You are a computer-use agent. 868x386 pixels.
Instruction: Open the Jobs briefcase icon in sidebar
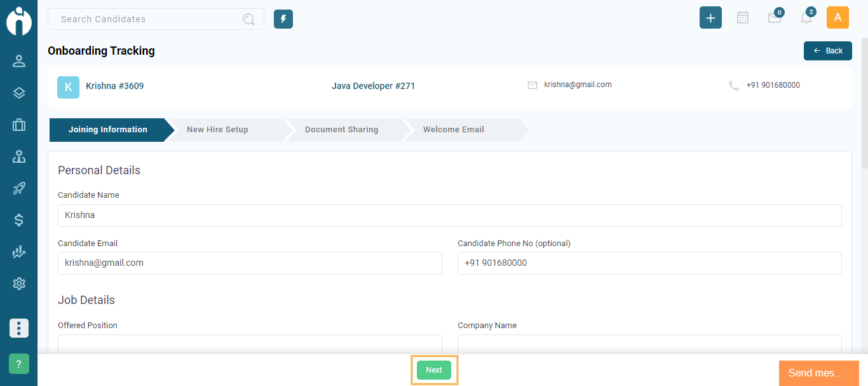click(x=19, y=125)
